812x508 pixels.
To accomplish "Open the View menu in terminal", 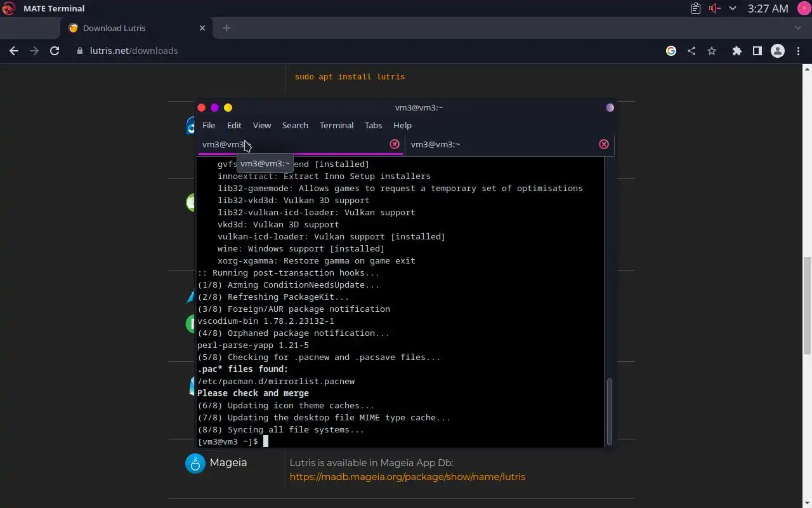I will (261, 125).
